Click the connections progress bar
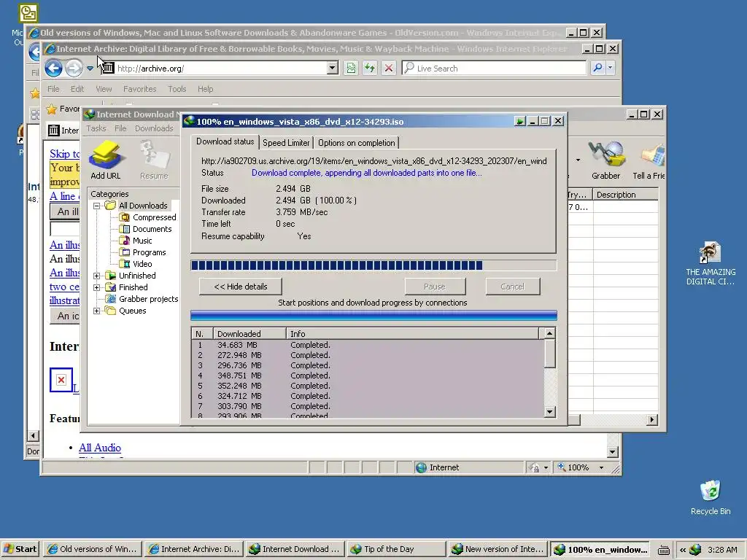Screen dimensions: 747x560 click(373, 315)
